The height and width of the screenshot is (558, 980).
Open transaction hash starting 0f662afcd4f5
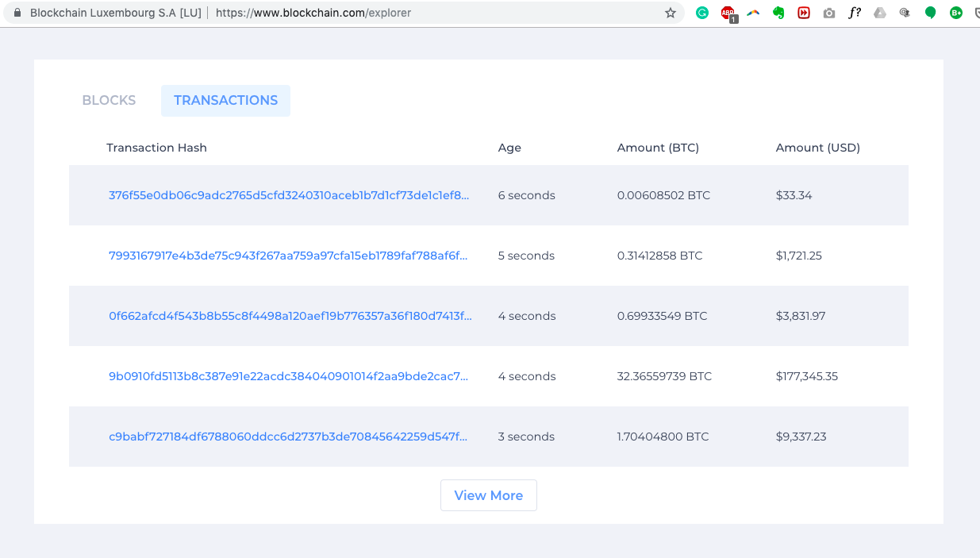pyautogui.click(x=290, y=316)
